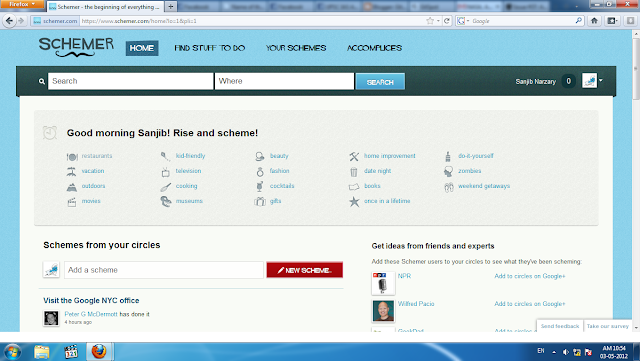Viewport: 640px width, 361px height.
Task: Click the gifts box icon
Action: (260, 202)
